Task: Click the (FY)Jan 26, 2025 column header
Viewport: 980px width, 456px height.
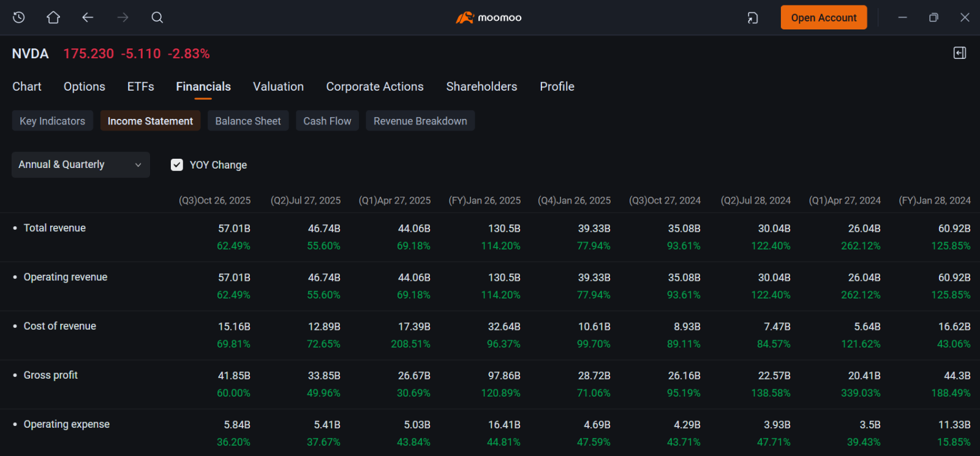Action: tap(484, 200)
